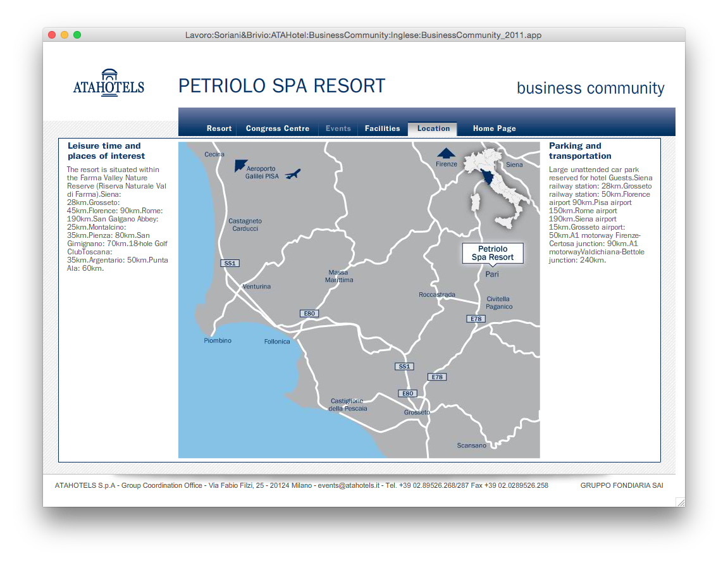
Task: Close the window with the red button
Action: [x=52, y=35]
